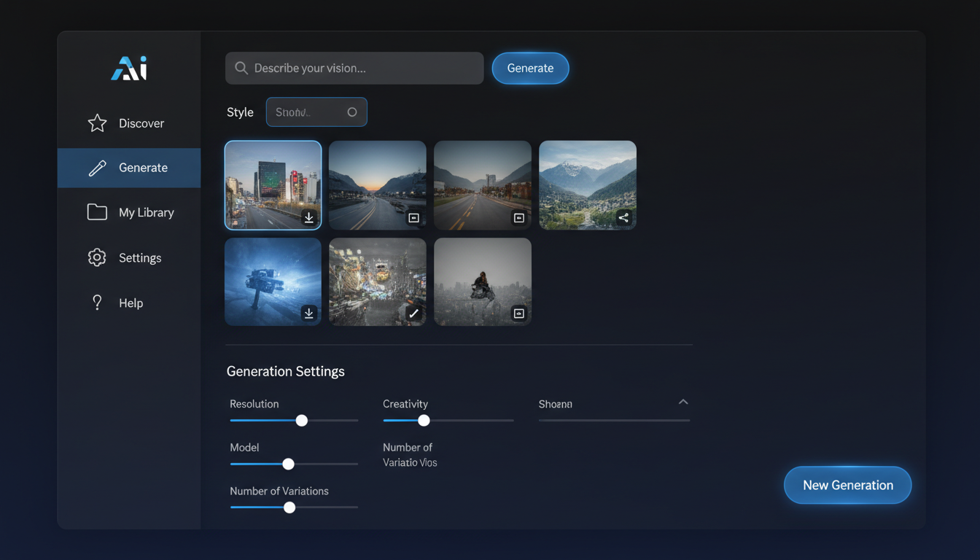Adjust the Creativity slider handle
Screen dimensions: 980x560
tap(424, 420)
